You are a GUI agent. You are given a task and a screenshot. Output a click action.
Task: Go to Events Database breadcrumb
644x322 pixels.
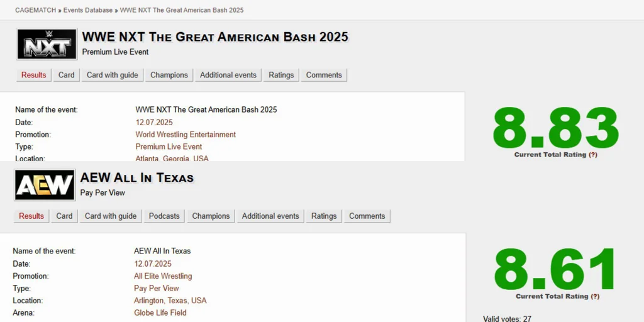click(88, 10)
